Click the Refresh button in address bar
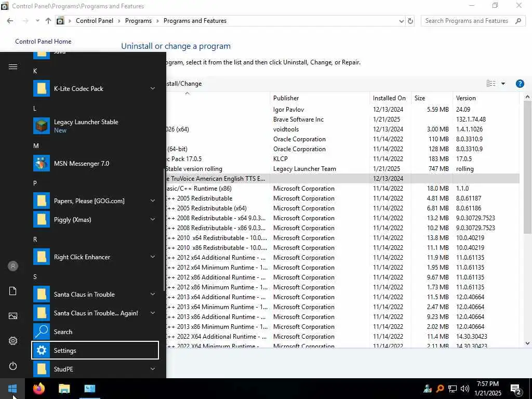 410,21
